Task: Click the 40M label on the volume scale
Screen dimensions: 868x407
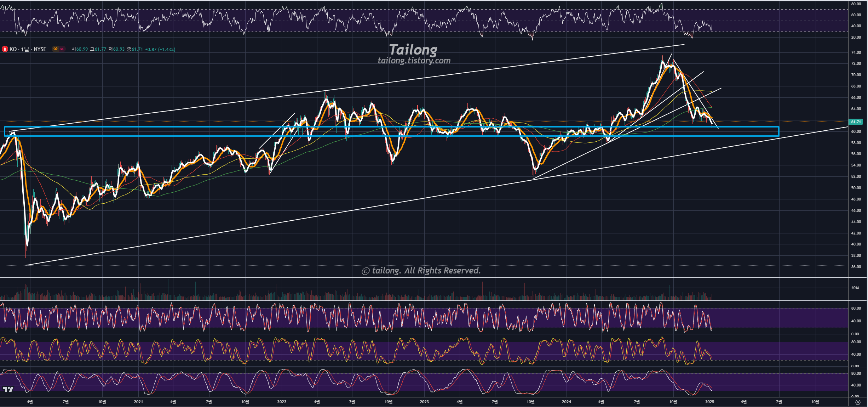Action: (855, 288)
